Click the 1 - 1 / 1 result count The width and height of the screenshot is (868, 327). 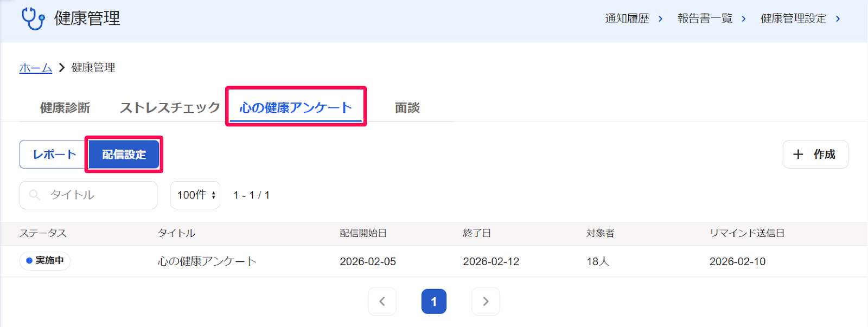pos(252,195)
